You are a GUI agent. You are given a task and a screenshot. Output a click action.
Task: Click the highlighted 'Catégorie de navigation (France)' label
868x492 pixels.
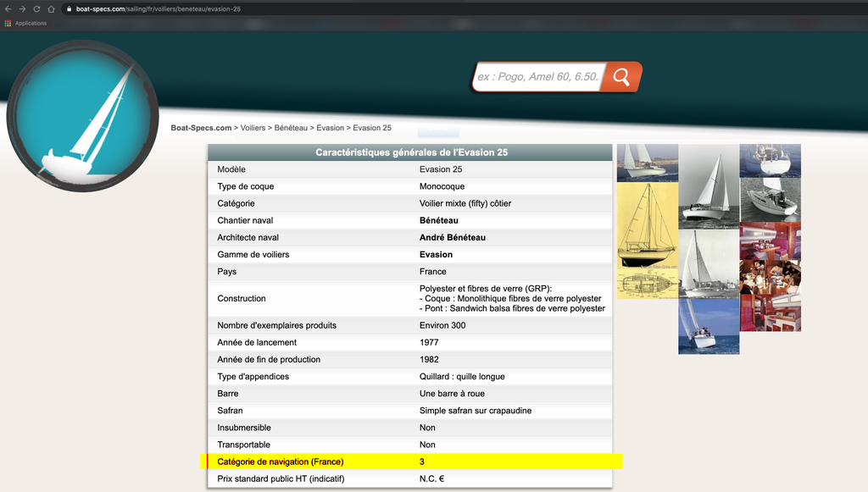pyautogui.click(x=280, y=462)
